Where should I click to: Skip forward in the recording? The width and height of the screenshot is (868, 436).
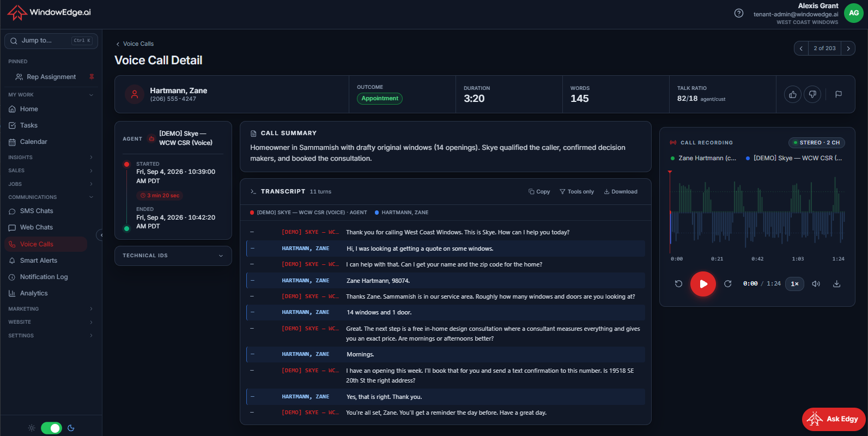(727, 283)
